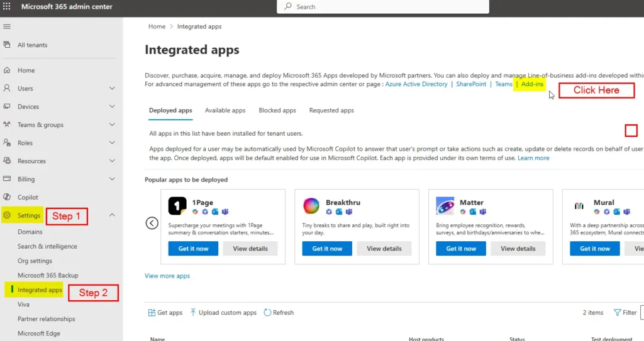Switch to the Deployed apps tab

coord(170,111)
